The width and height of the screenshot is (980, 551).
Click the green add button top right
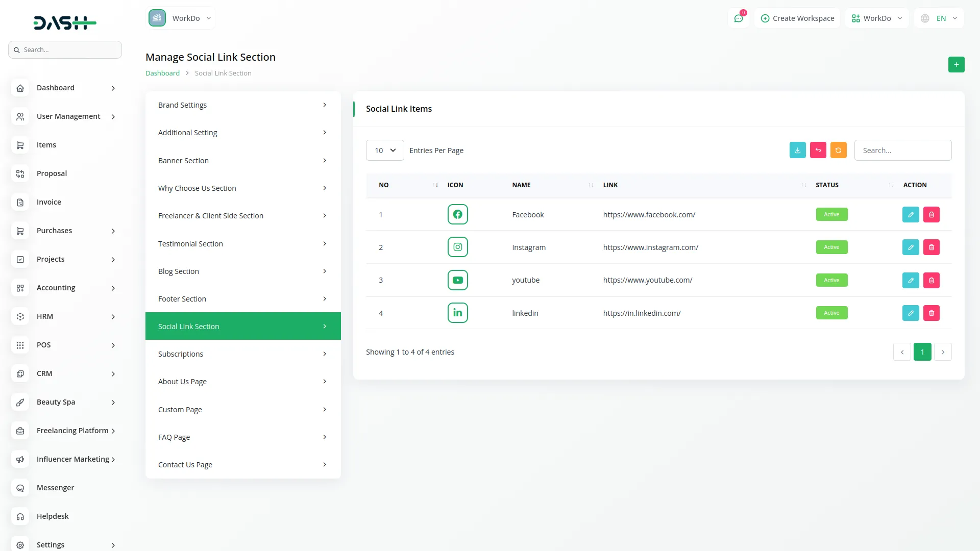(x=957, y=64)
